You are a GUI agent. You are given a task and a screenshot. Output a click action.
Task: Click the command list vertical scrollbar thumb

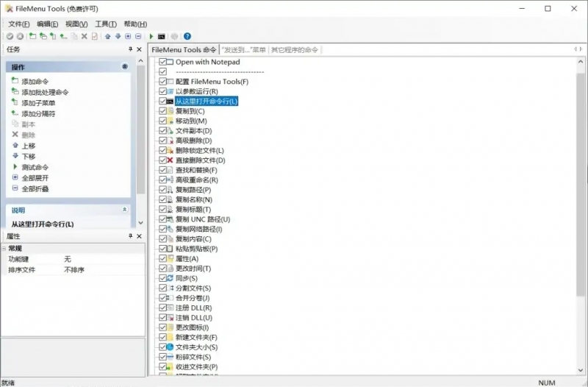tap(581, 185)
